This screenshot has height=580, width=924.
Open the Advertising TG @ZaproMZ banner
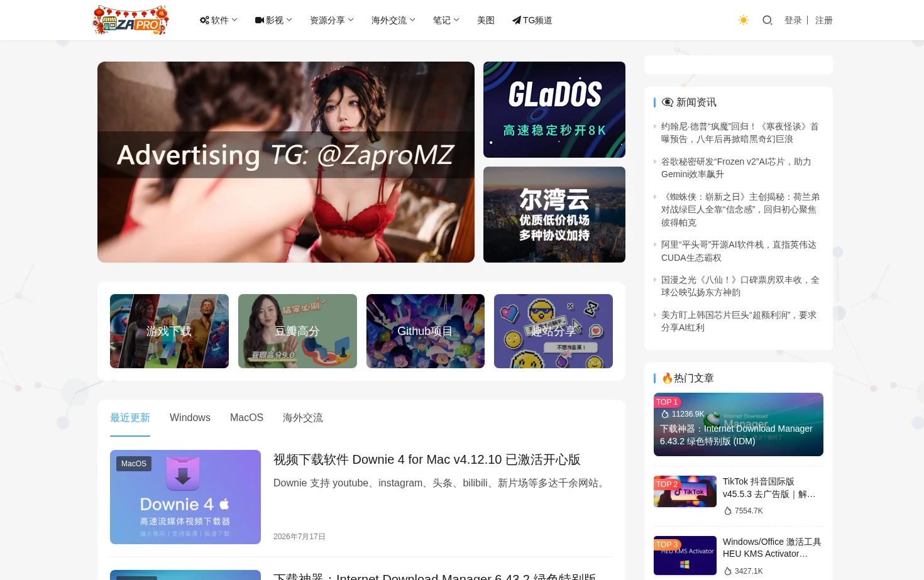point(286,162)
